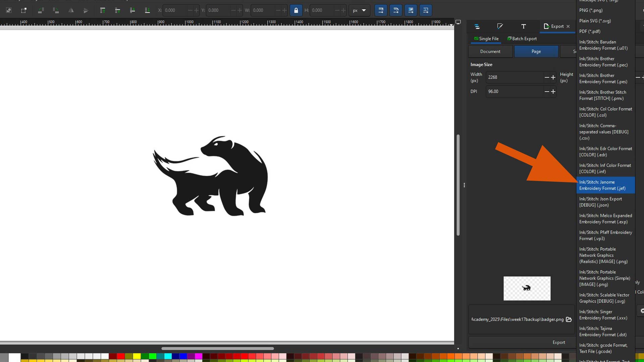Open the Layers and Objects panel tab
644x362 pixels.
(x=477, y=26)
